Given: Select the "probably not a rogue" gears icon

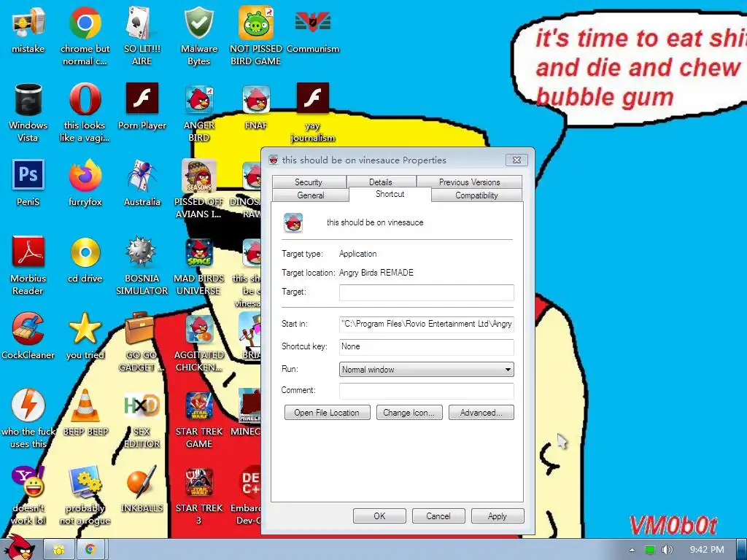Looking at the screenshot, I should 85,495.
